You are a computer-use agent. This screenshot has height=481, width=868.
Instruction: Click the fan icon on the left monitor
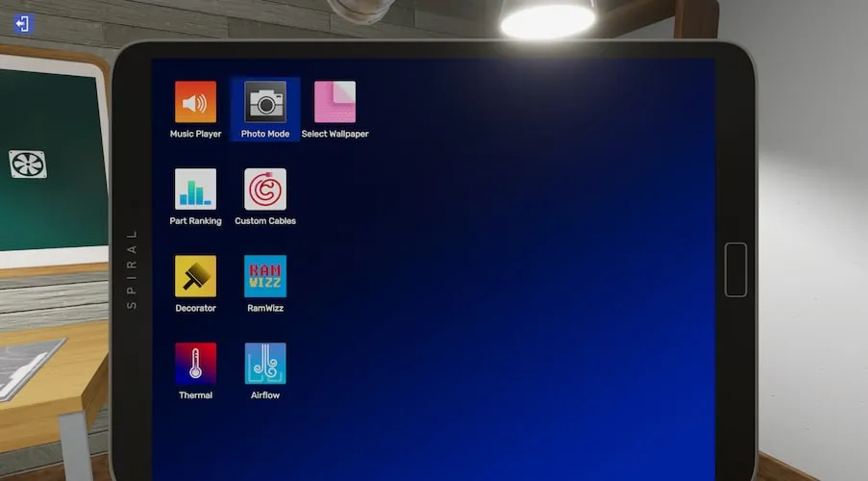pos(28,164)
